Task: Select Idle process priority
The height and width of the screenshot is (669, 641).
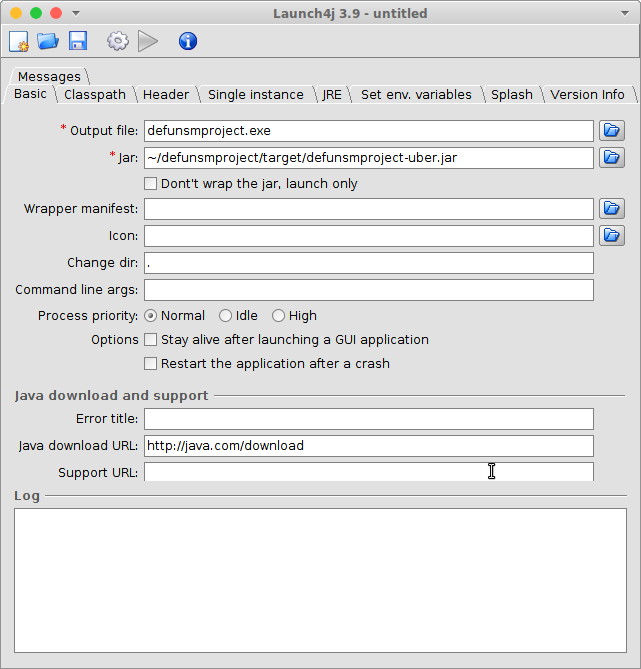Action: pyautogui.click(x=225, y=316)
